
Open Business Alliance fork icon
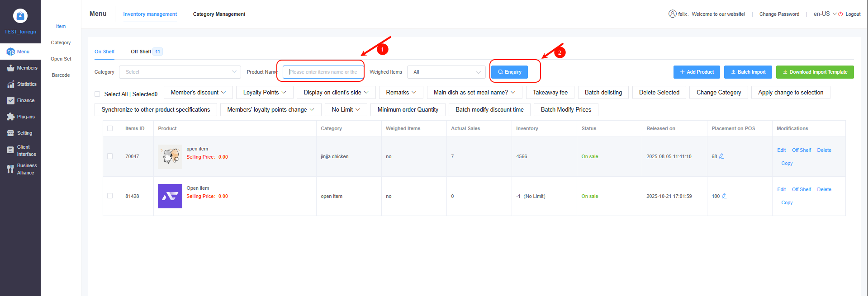10,169
